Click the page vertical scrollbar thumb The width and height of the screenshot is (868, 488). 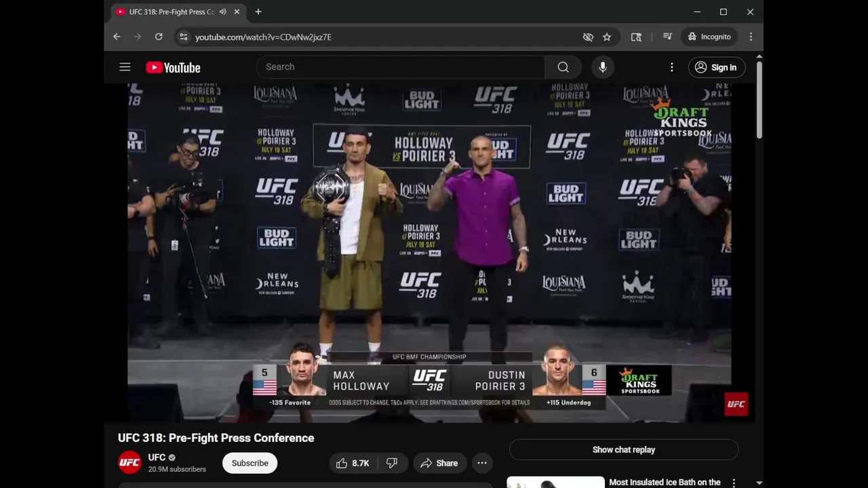(x=759, y=100)
